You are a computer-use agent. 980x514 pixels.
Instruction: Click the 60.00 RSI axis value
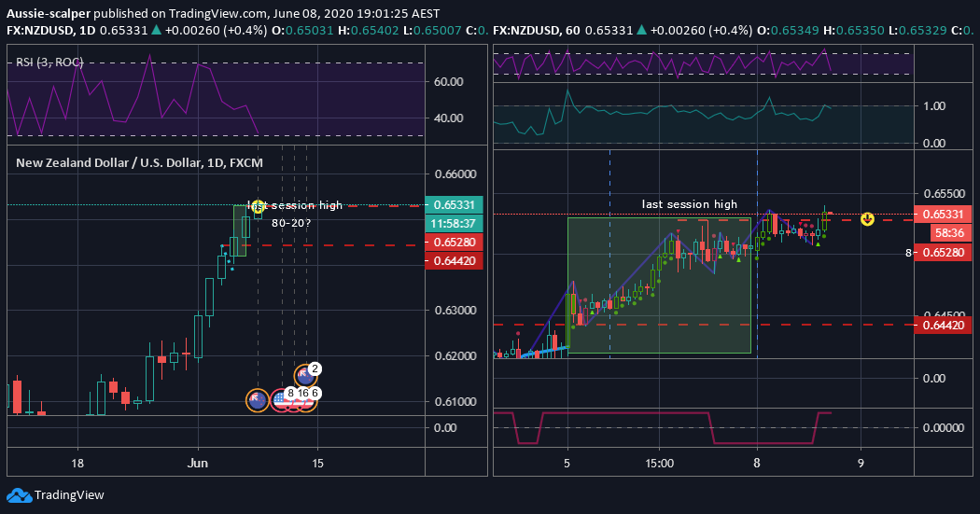pyautogui.click(x=449, y=82)
